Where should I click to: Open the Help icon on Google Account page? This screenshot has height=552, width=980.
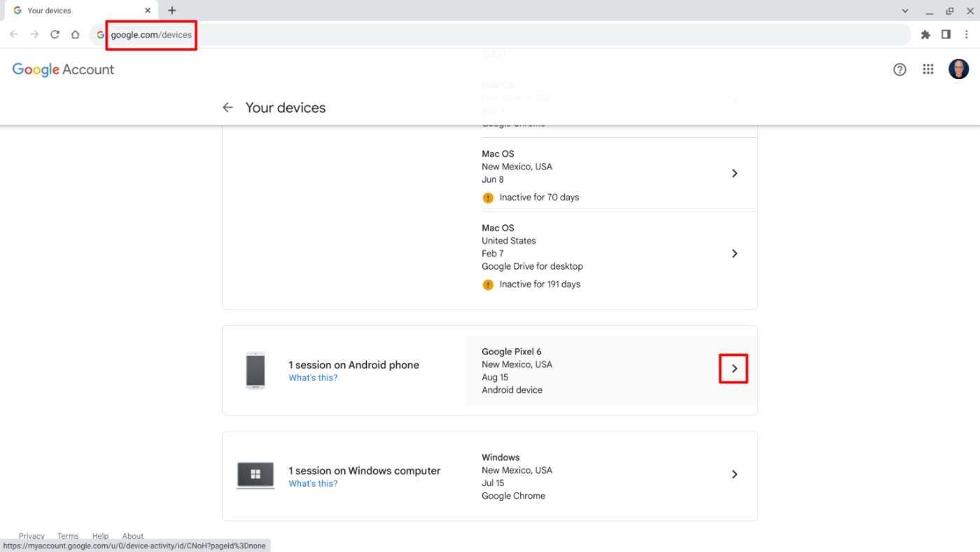(899, 69)
